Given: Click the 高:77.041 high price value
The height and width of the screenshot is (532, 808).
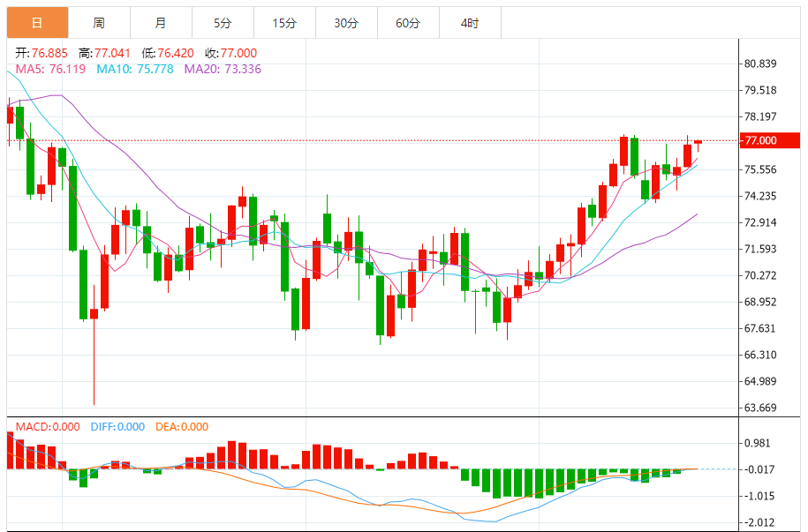Looking at the screenshot, I should tap(104, 53).
